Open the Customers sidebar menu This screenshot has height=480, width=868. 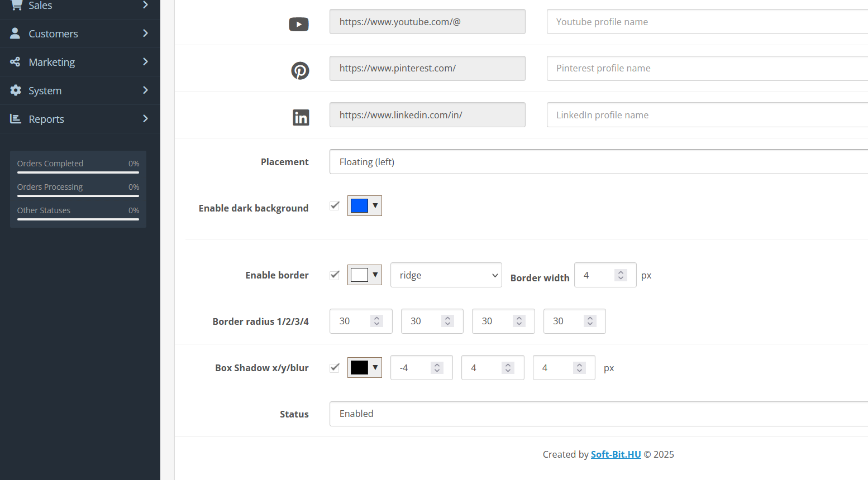[80, 33]
